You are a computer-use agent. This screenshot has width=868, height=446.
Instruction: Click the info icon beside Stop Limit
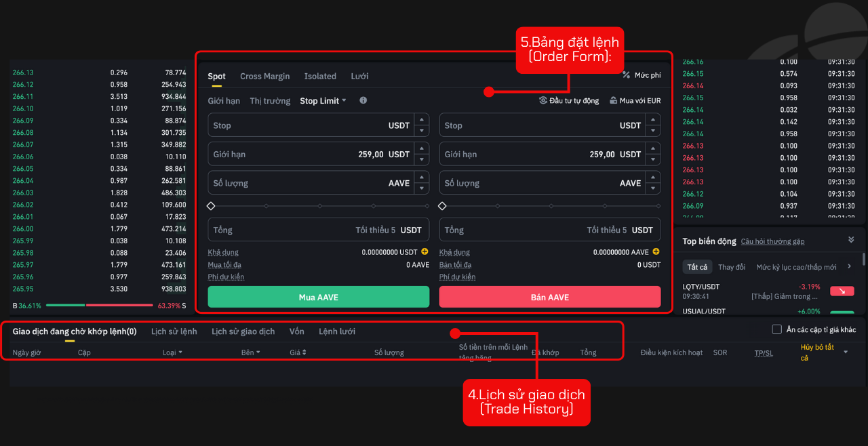click(x=363, y=100)
